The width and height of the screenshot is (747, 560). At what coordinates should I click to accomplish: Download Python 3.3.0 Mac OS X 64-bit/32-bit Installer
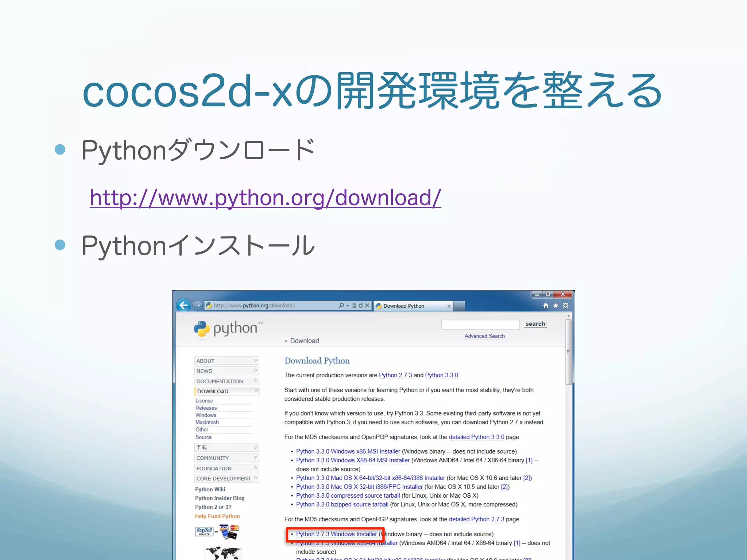[x=371, y=478]
